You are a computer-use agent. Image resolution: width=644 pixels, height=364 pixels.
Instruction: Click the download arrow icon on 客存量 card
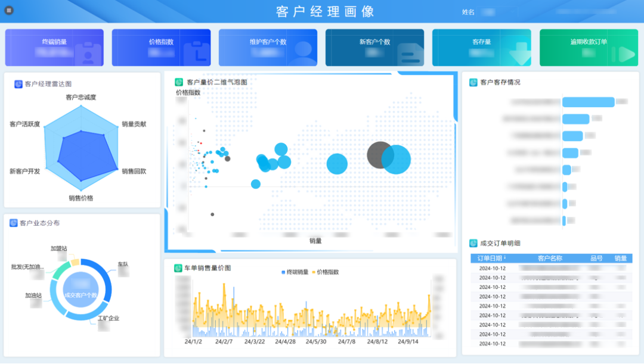tap(519, 54)
